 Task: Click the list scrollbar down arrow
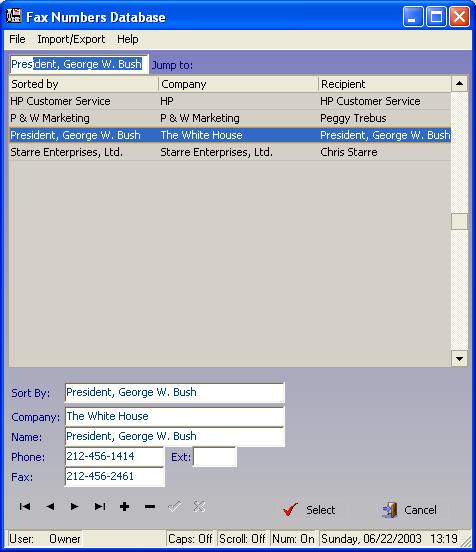[x=459, y=359]
